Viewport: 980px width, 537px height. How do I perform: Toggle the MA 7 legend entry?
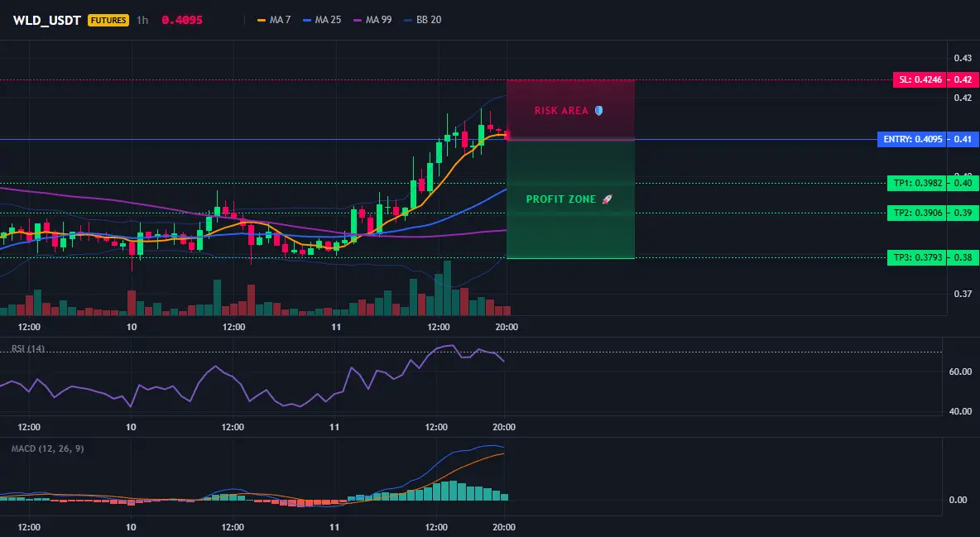[x=274, y=20]
